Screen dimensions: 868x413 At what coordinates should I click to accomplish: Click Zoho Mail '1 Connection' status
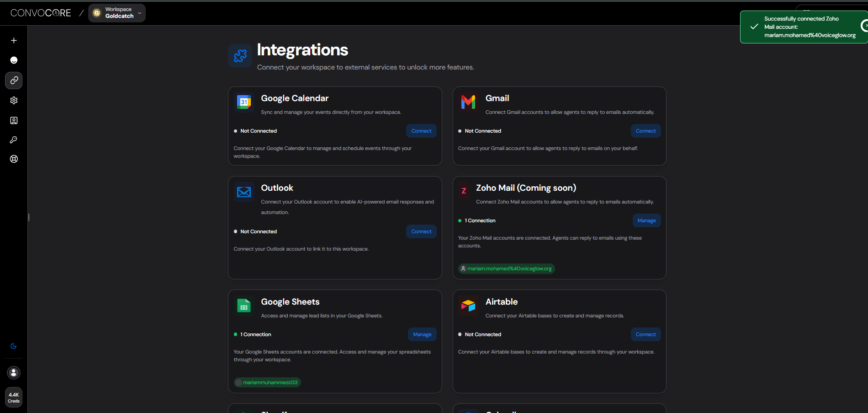[477, 220]
